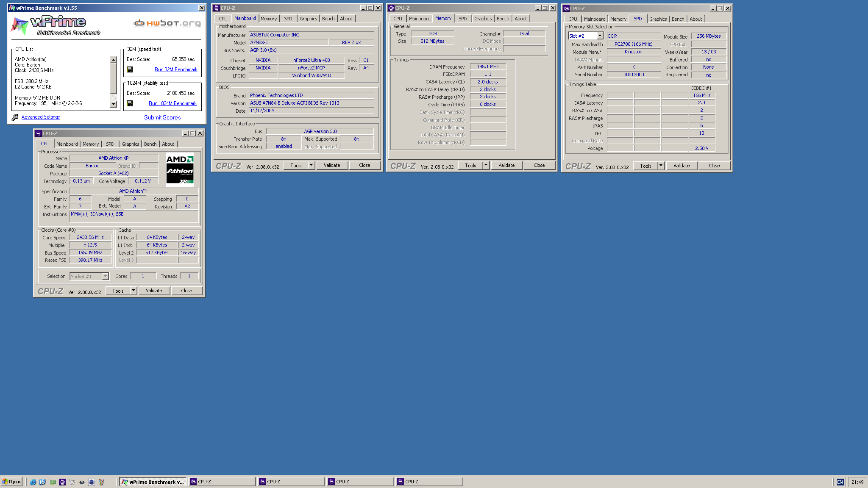The image size is (868, 488).
Task: Click the title bar icon of the Mainboard CPU-Z window
Action: tap(217, 8)
